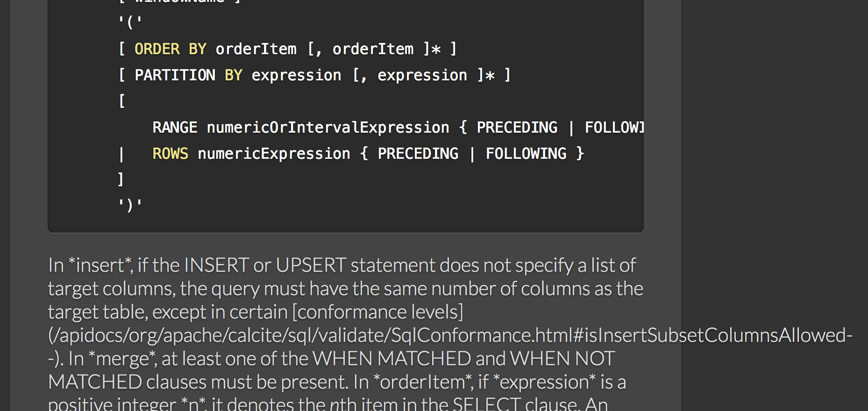Click the [conformance levels] link text
This screenshot has height=411, width=868.
[377, 312]
